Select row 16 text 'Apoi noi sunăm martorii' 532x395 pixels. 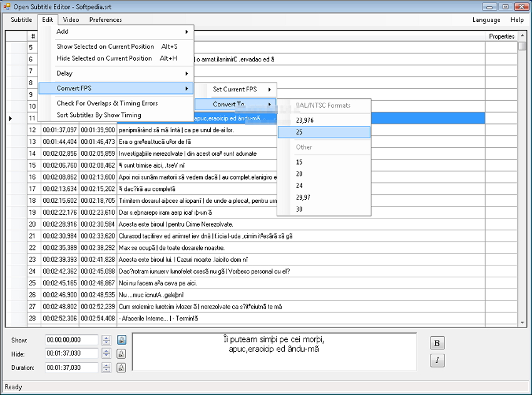tap(197, 177)
